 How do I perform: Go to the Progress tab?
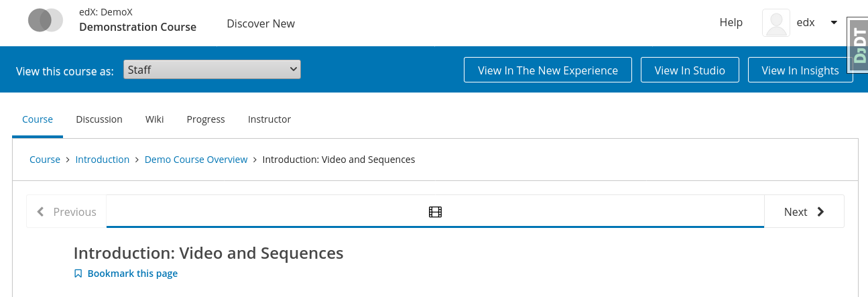(x=206, y=119)
